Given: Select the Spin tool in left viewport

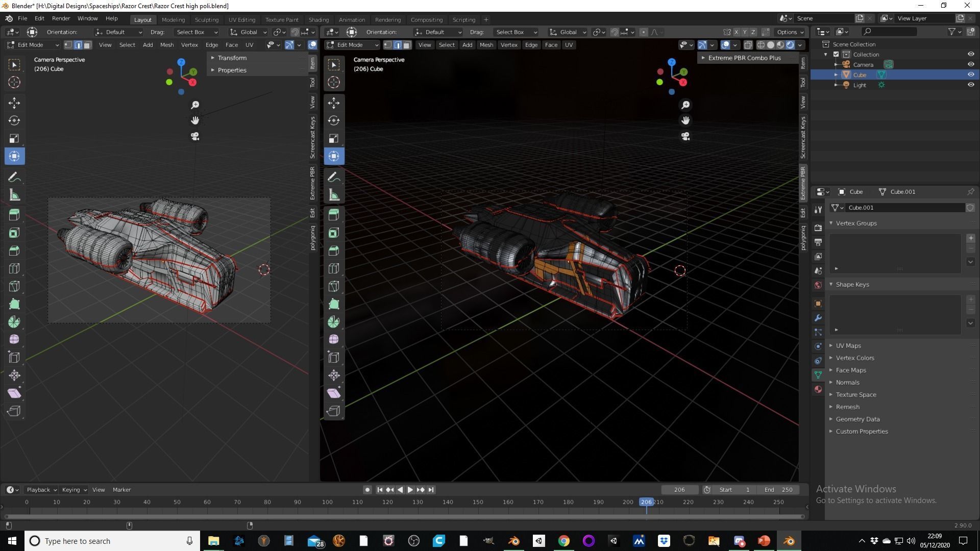Looking at the screenshot, I should click(x=14, y=322).
